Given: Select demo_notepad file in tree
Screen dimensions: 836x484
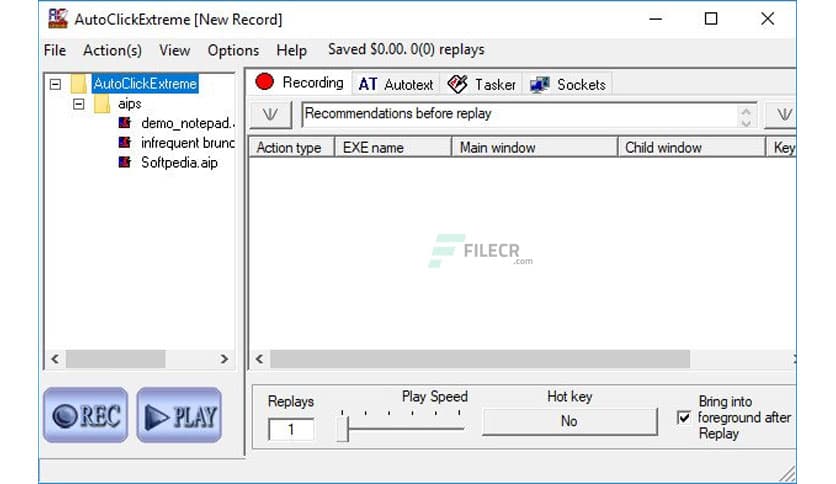Looking at the screenshot, I should click(188, 123).
